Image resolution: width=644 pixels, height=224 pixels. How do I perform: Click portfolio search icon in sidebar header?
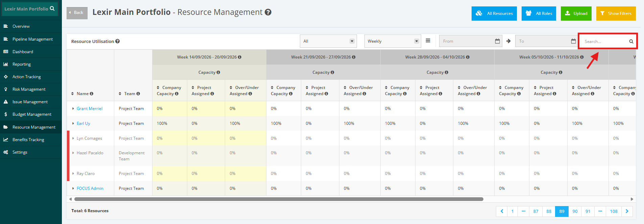52,8
